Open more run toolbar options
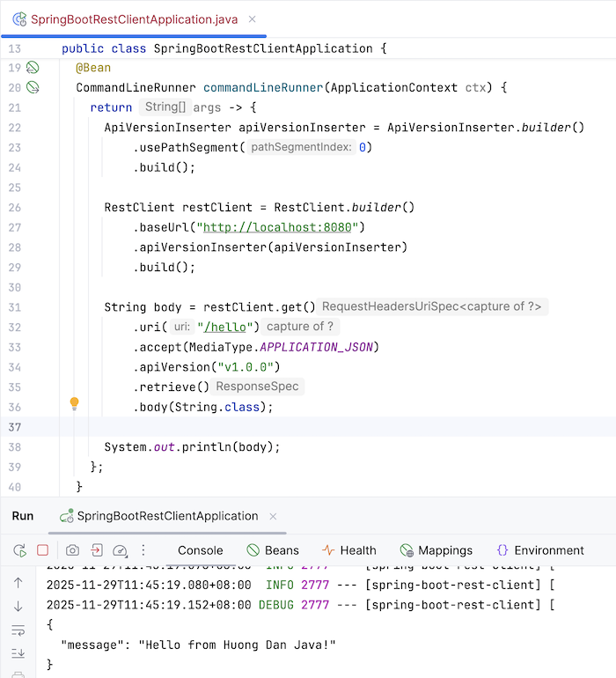Screen dimensions: 616x678 pos(143,550)
